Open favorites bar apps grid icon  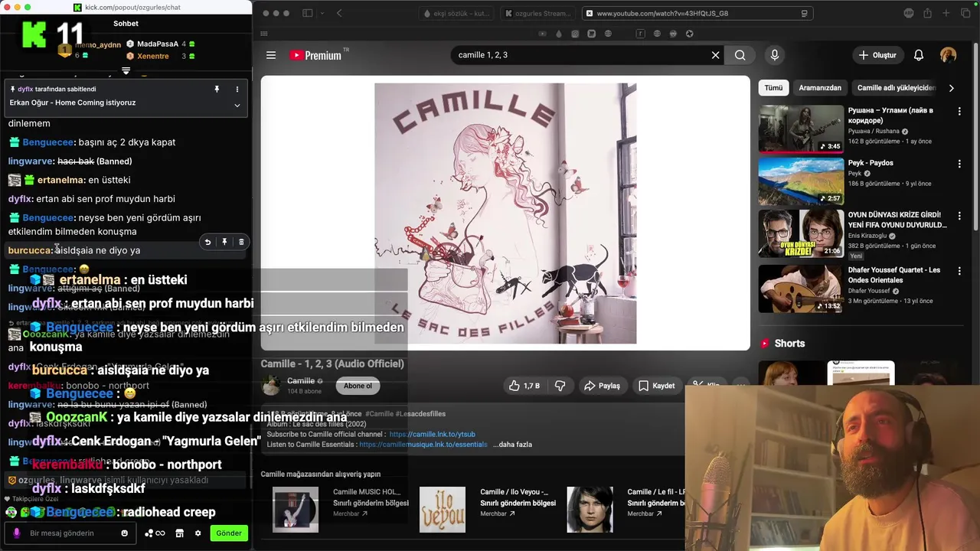tap(264, 34)
